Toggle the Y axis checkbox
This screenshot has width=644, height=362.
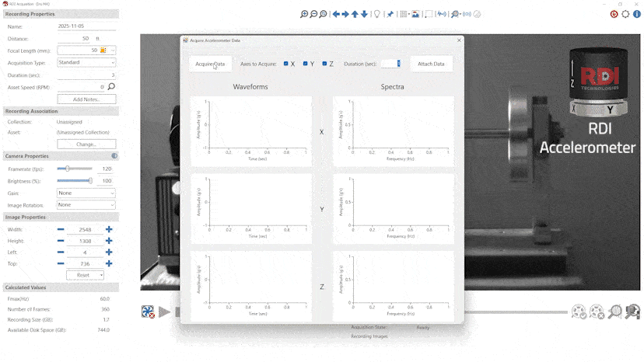pos(306,64)
